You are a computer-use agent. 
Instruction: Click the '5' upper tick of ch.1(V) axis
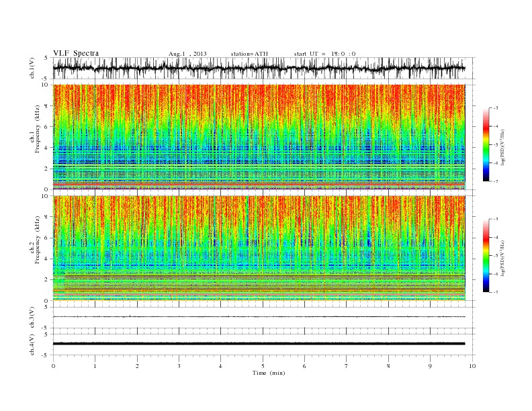click(46, 58)
